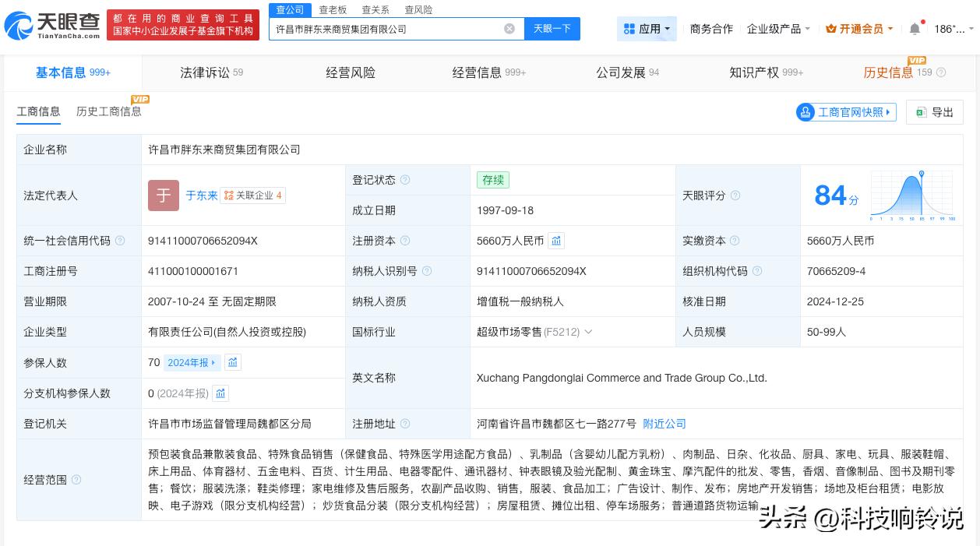Click the 天眼一下 search button
The image size is (980, 546).
[552, 29]
